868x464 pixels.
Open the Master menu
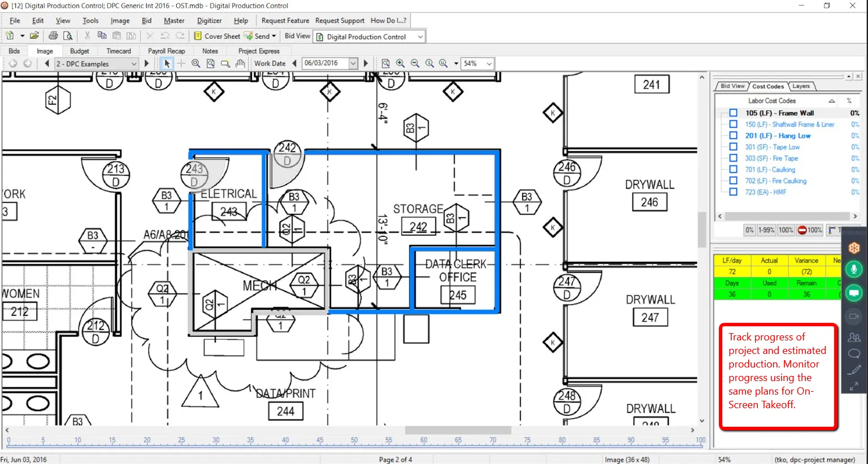point(174,20)
